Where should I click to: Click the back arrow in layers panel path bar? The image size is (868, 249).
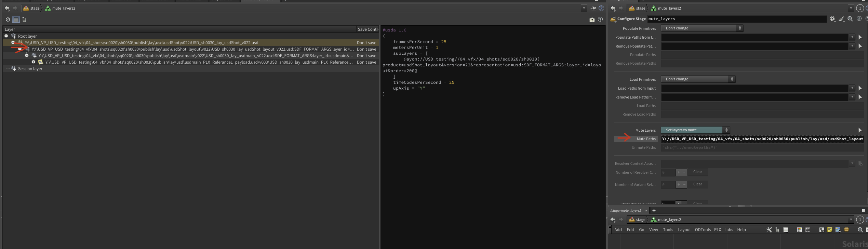tap(7, 8)
